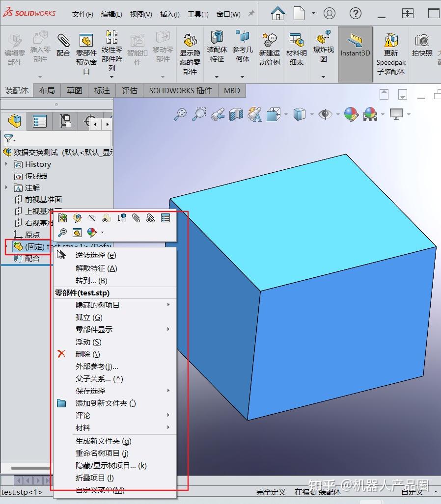
Task: Toggle the section view in the viewport
Action: point(237,114)
